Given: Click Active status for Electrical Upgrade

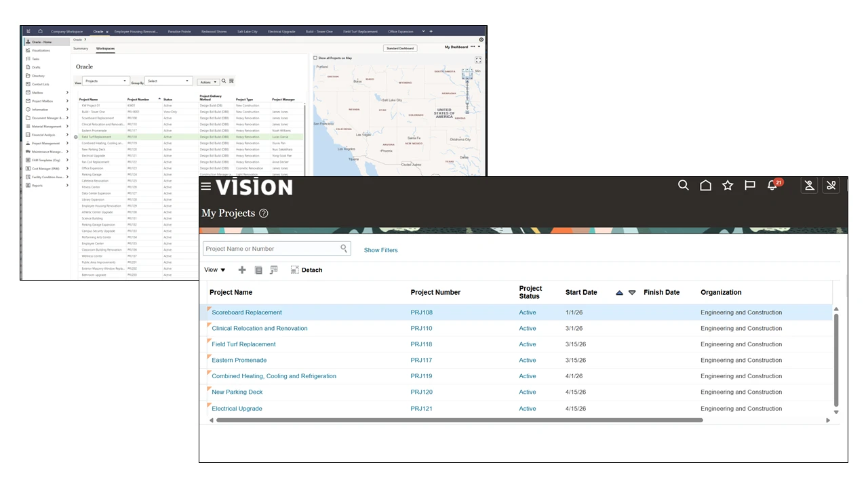Looking at the screenshot, I should (528, 409).
